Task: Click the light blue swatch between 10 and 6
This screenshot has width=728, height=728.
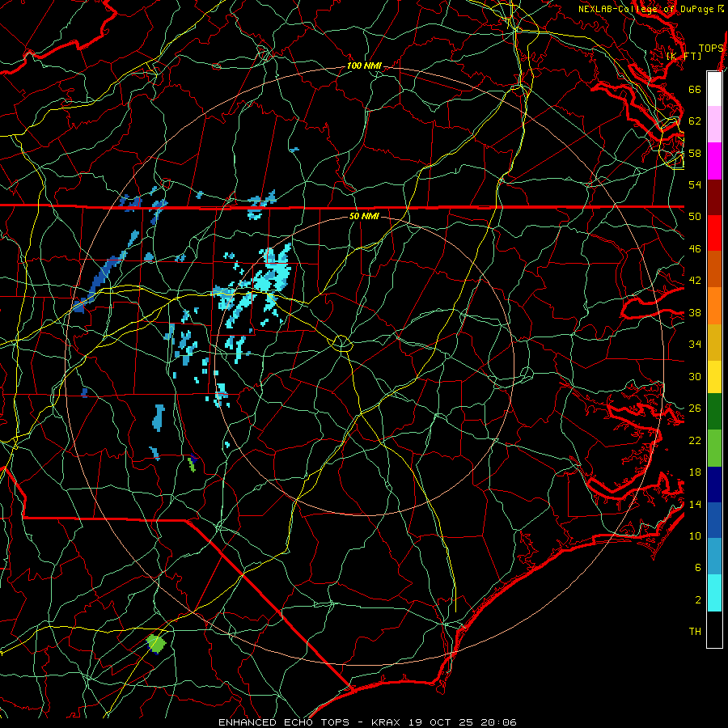Action: pyautogui.click(x=714, y=557)
